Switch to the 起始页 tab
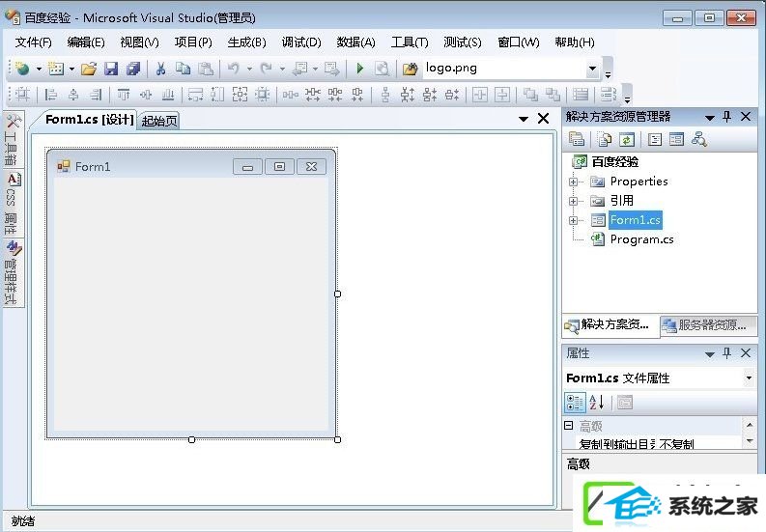 tap(159, 121)
